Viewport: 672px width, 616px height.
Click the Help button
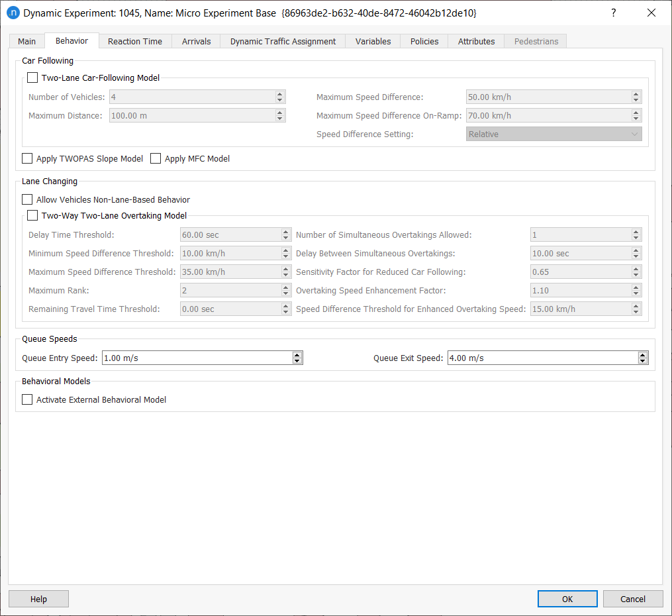coord(38,598)
